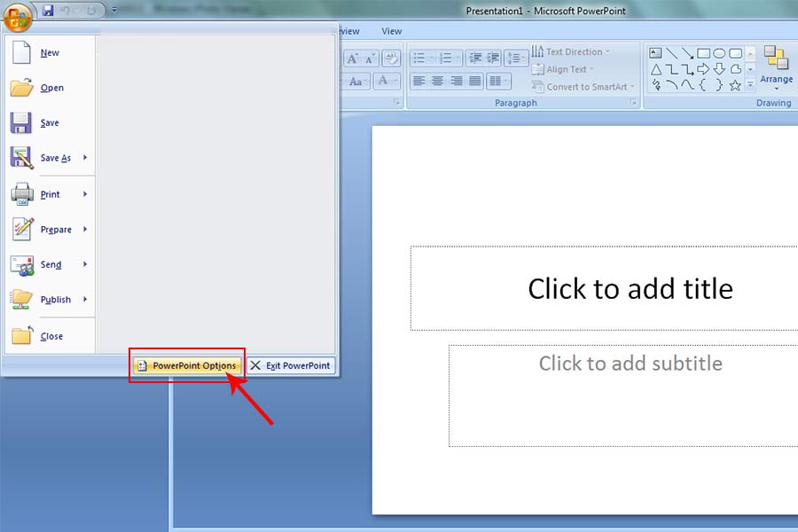Toggle Align Text Right
798x532 pixels.
point(457,81)
